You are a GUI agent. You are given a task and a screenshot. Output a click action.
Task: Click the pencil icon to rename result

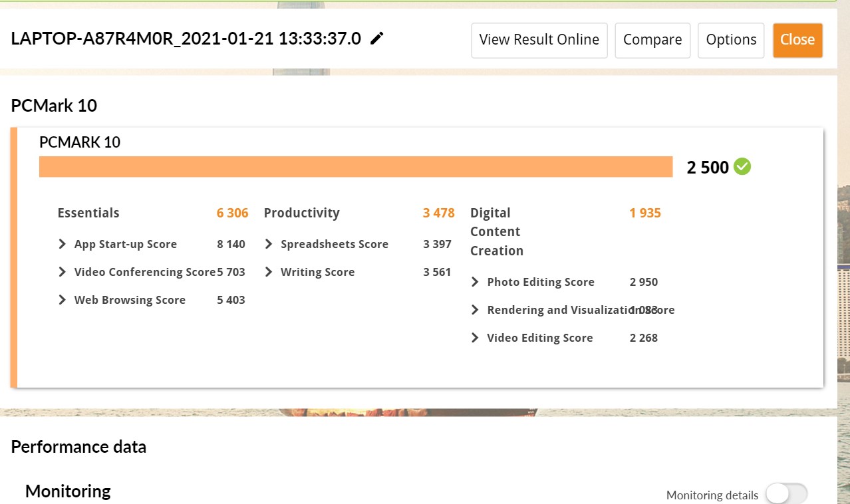point(377,39)
